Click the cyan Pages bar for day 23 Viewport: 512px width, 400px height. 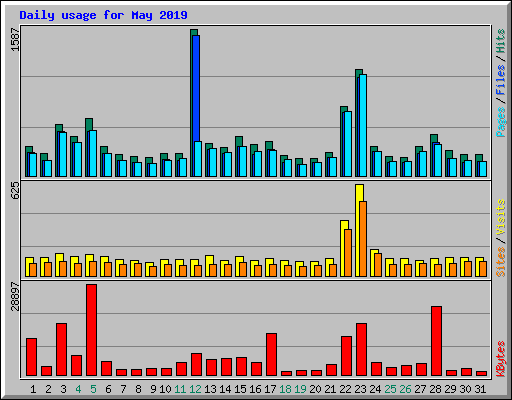pyautogui.click(x=363, y=125)
